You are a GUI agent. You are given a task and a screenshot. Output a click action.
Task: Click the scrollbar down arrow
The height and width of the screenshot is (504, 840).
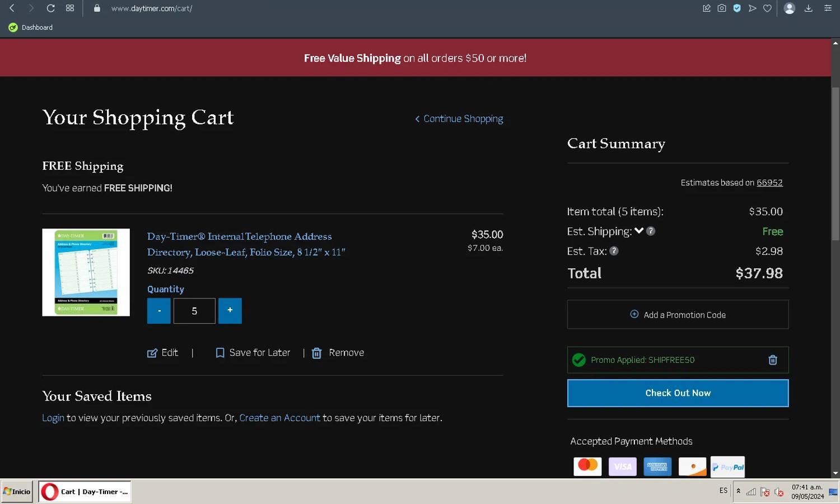point(836,474)
